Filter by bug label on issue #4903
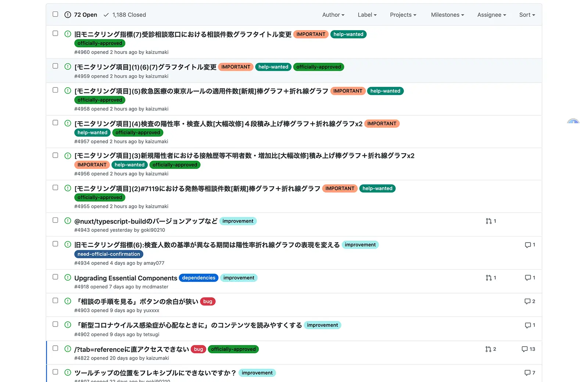The height and width of the screenshot is (382, 588). tap(208, 302)
